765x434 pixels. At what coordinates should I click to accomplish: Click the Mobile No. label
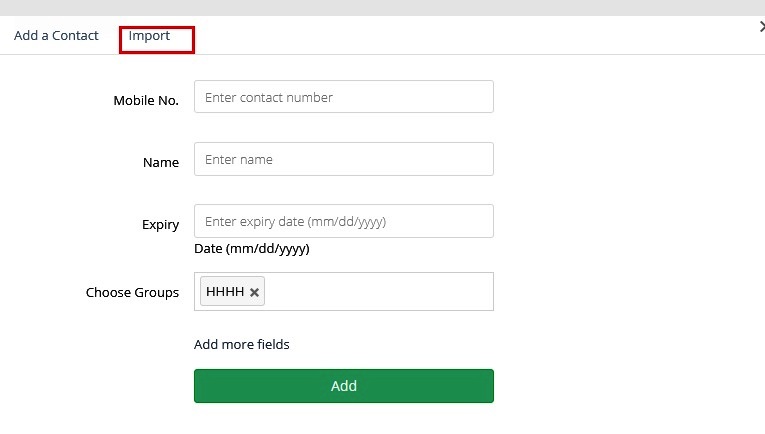(x=146, y=101)
